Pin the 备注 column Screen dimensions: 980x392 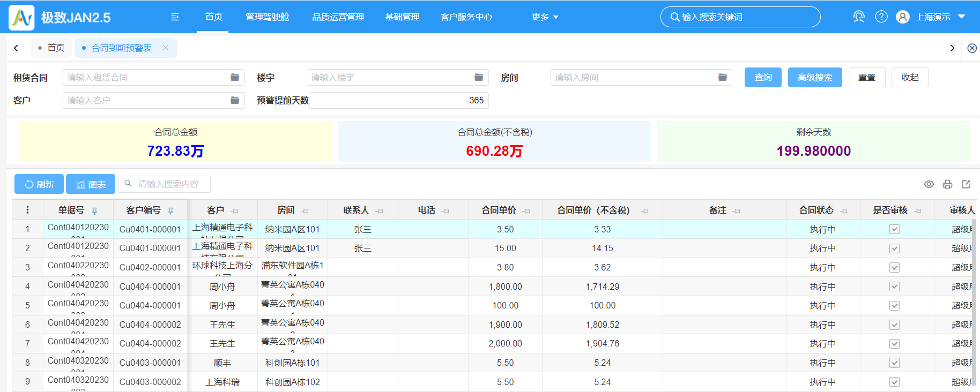[737, 211]
